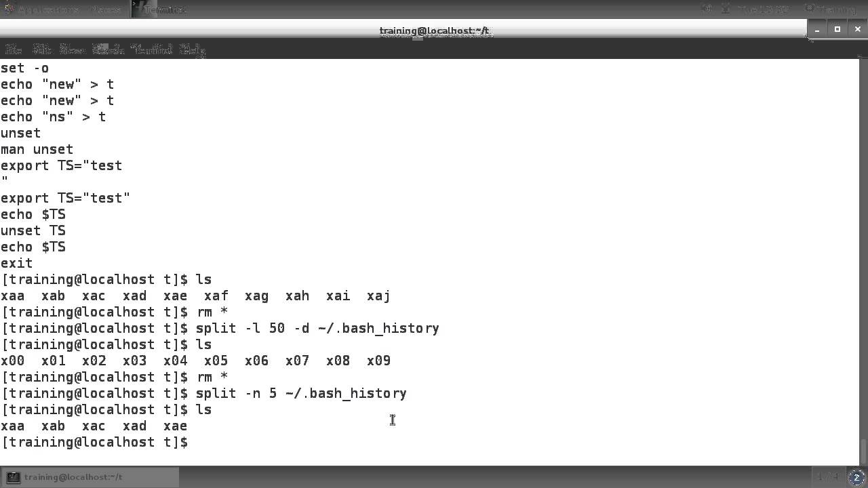Click file name x05 in listing
Viewport: 868px width, 488px height.
coord(216,361)
